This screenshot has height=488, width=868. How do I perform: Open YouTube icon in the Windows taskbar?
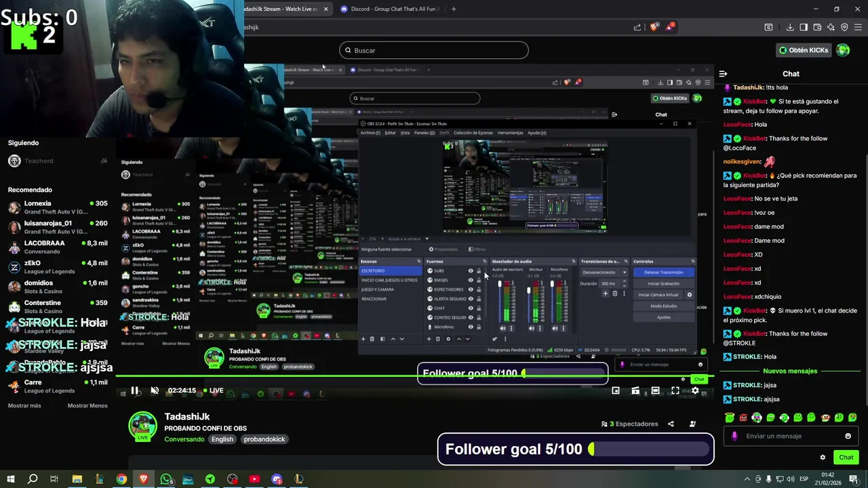click(x=254, y=479)
